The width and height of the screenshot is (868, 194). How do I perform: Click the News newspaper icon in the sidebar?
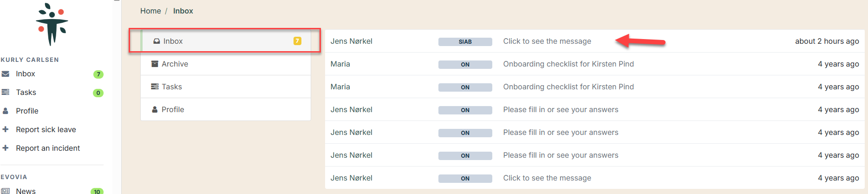pyautogui.click(x=6, y=191)
